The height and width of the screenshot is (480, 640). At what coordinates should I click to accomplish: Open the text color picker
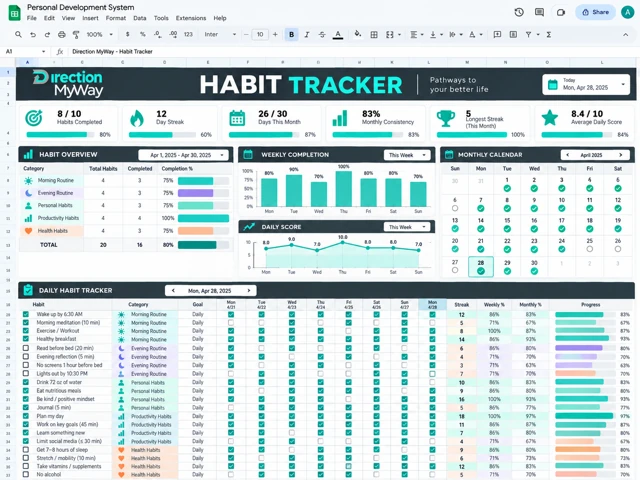point(338,35)
